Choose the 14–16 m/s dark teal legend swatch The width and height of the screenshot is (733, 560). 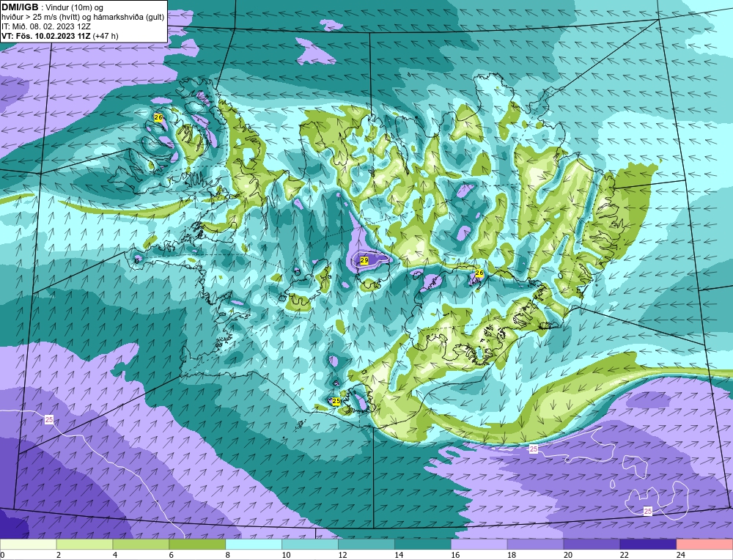point(423,545)
